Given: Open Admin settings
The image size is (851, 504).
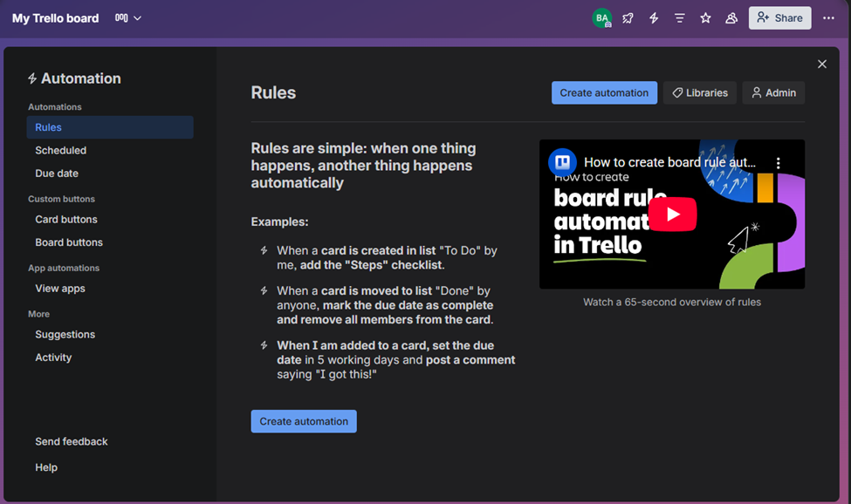Looking at the screenshot, I should 773,92.
